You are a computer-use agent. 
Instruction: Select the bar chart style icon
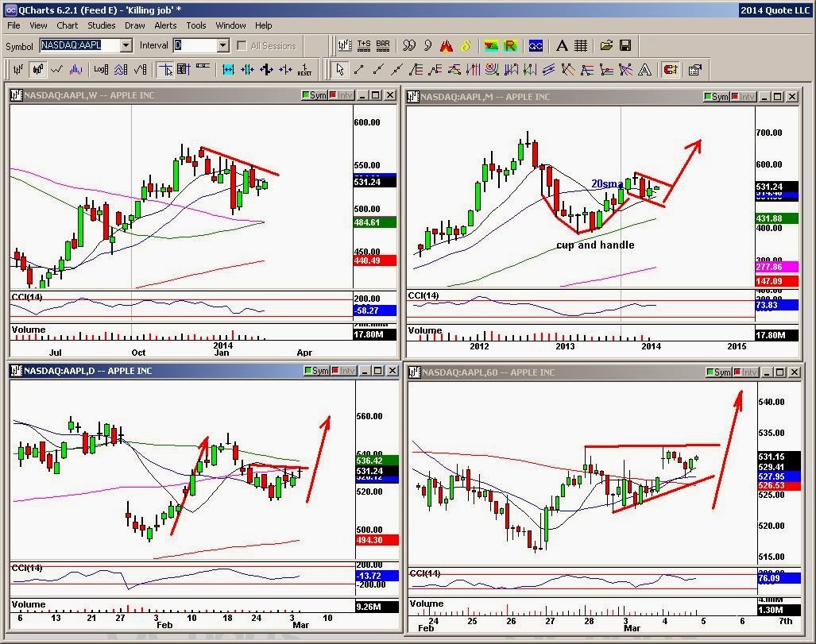18,69
